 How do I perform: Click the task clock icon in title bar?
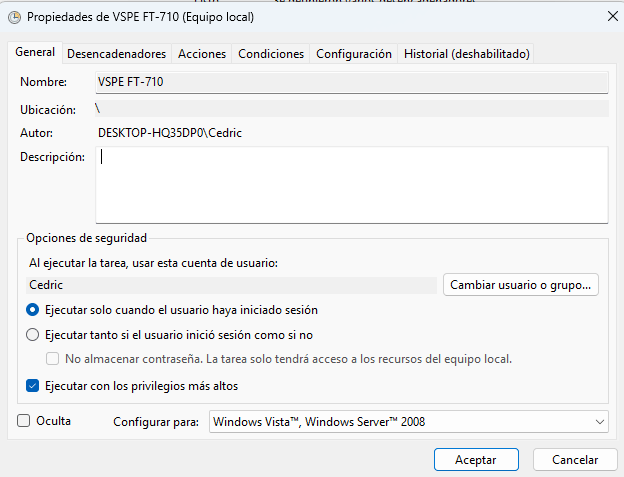click(x=15, y=18)
